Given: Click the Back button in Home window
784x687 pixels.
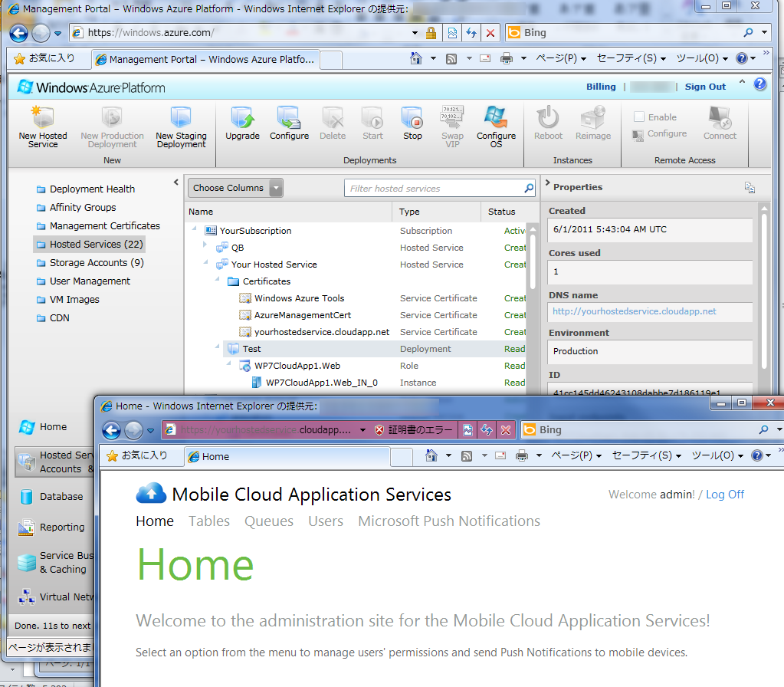Looking at the screenshot, I should click(x=111, y=430).
